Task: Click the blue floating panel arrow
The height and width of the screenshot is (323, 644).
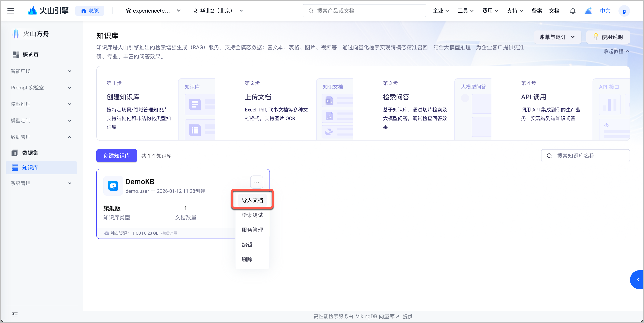Action: [638, 280]
